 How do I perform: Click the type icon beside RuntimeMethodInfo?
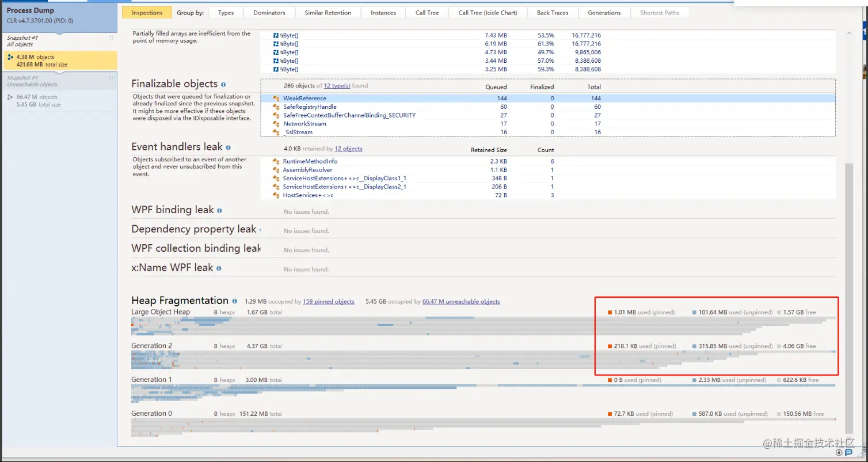[x=276, y=162]
